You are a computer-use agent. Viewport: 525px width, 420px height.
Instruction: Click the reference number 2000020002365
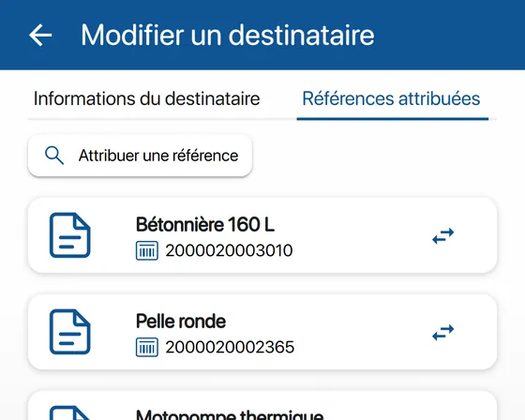point(230,347)
